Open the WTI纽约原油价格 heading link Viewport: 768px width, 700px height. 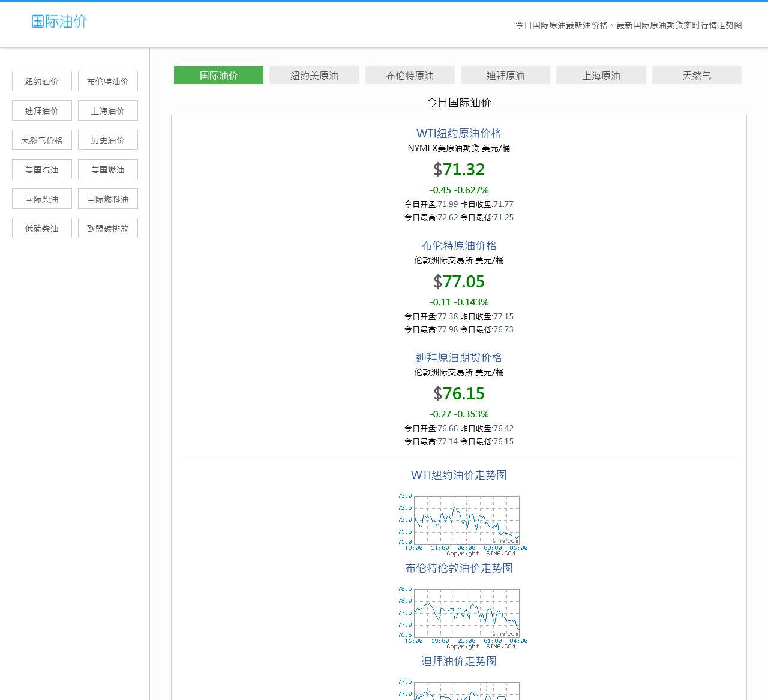[458, 133]
